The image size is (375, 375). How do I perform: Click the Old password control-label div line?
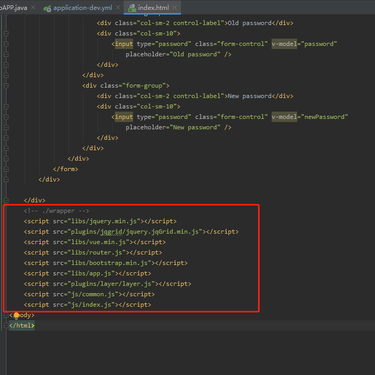pos(195,23)
